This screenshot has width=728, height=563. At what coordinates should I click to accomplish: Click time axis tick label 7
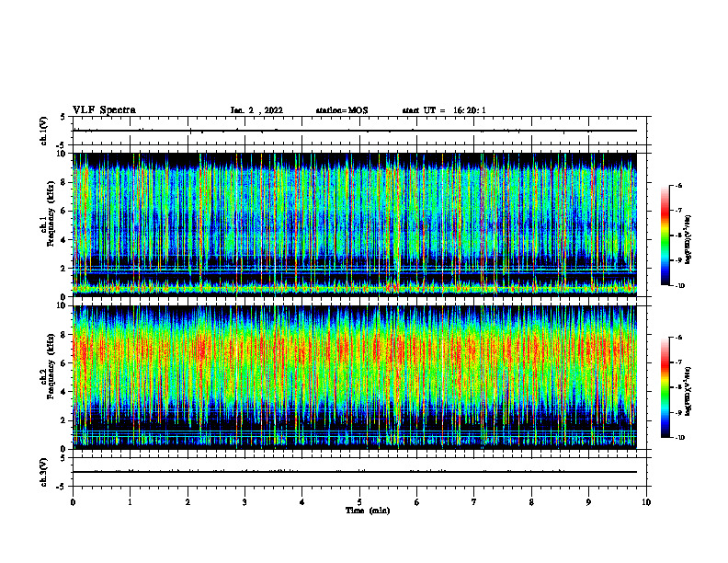[474, 502]
